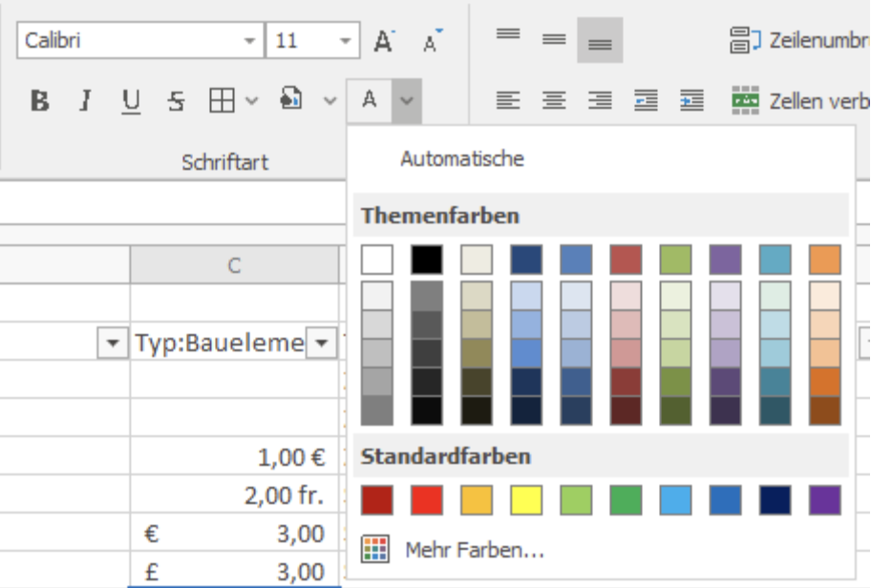871x588 pixels.
Task: Align cell content to vertical middle
Action: click(x=554, y=39)
